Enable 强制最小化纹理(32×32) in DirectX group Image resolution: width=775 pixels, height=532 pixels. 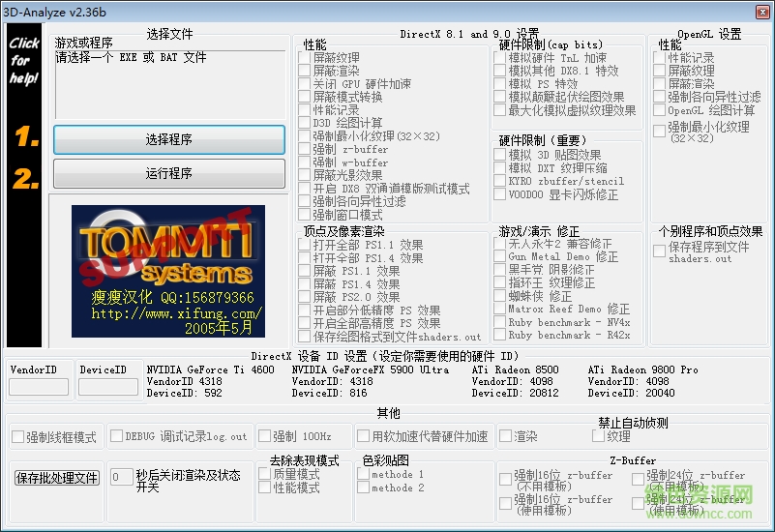coord(305,135)
